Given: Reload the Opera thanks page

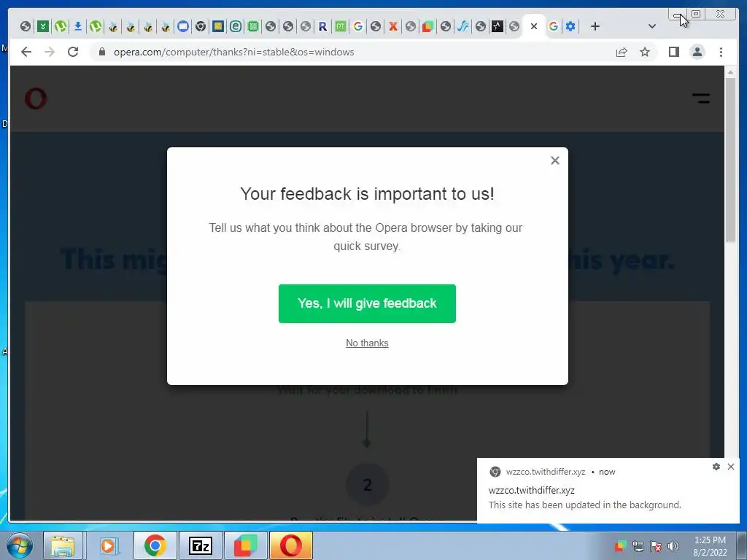Looking at the screenshot, I should pos(73,52).
